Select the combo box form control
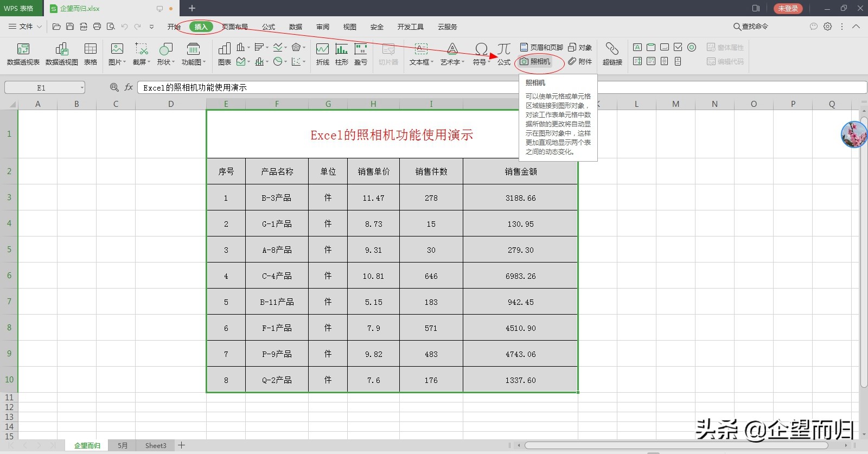 pos(651,61)
